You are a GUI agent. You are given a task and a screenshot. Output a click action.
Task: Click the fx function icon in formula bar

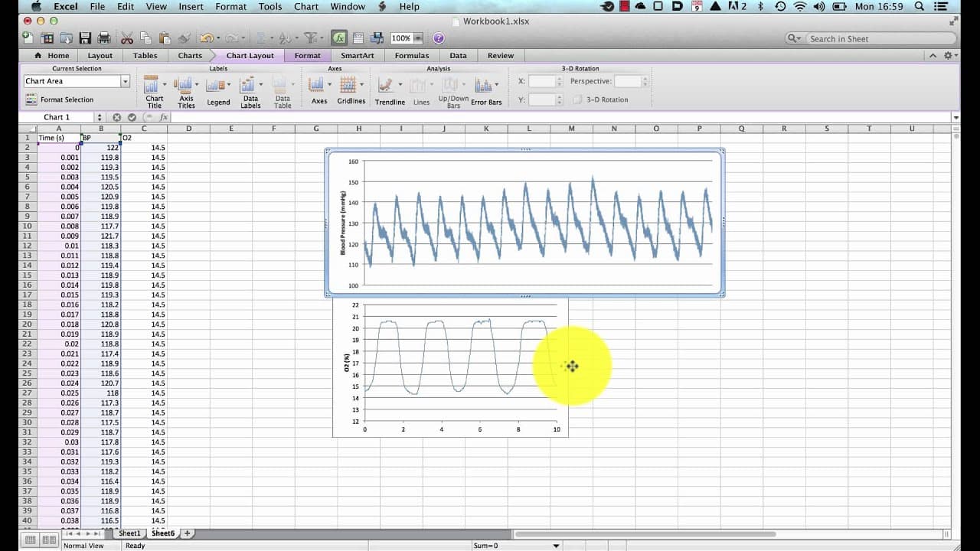[164, 117]
